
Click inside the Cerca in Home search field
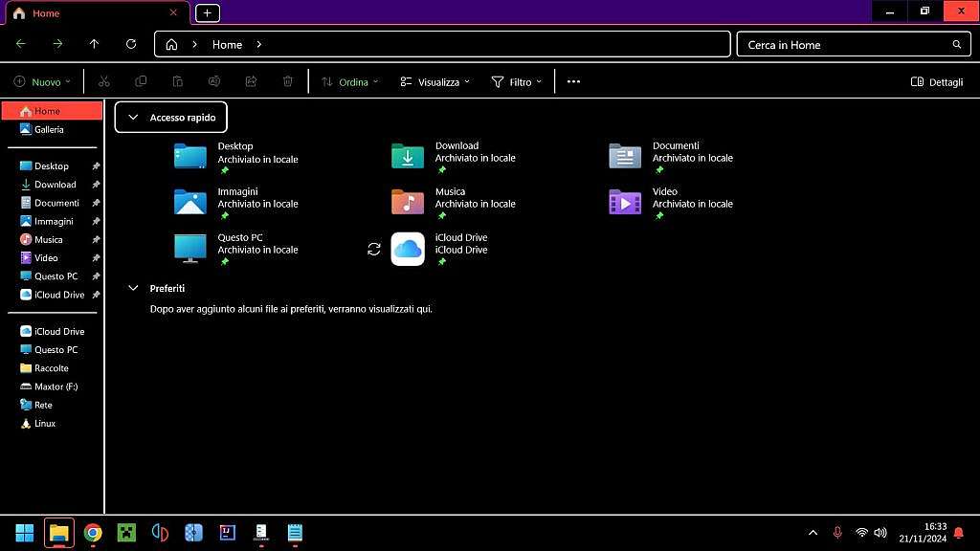point(842,44)
